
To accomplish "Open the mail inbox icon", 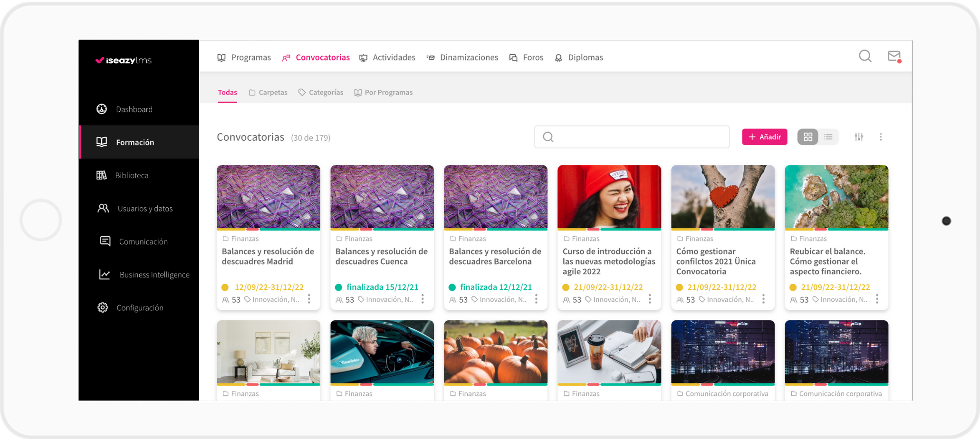I will [894, 57].
